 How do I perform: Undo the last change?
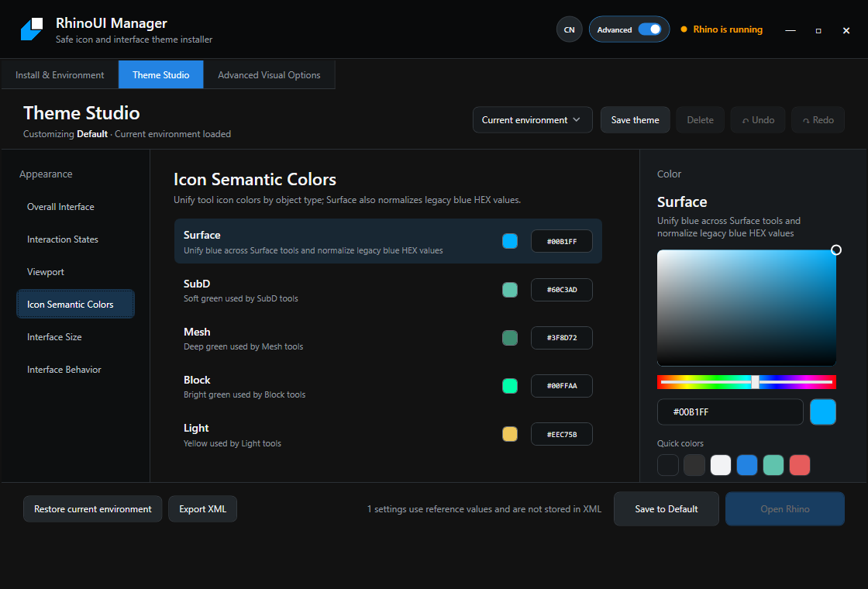tap(758, 119)
